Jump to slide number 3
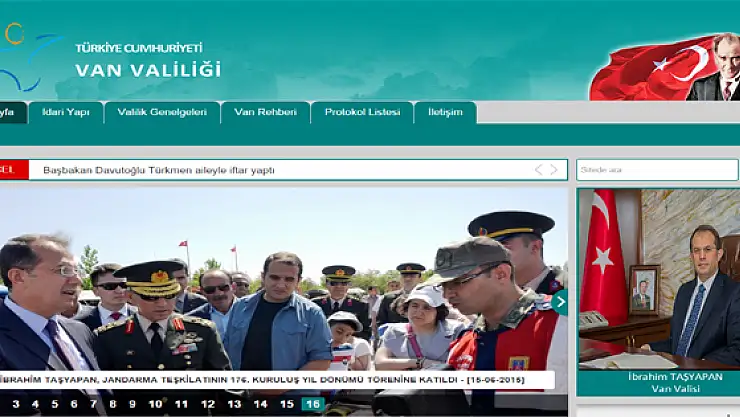740x417 pixels. coord(16,404)
